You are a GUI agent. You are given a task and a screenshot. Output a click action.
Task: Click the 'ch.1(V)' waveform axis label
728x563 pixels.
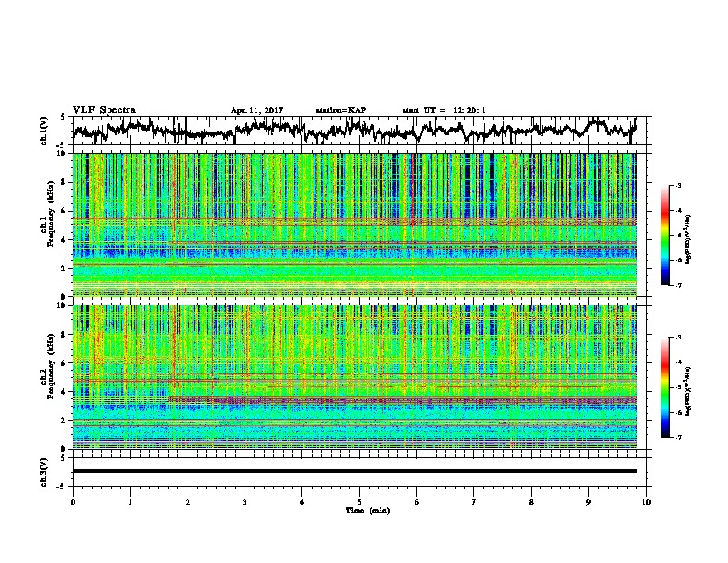pyautogui.click(x=44, y=131)
